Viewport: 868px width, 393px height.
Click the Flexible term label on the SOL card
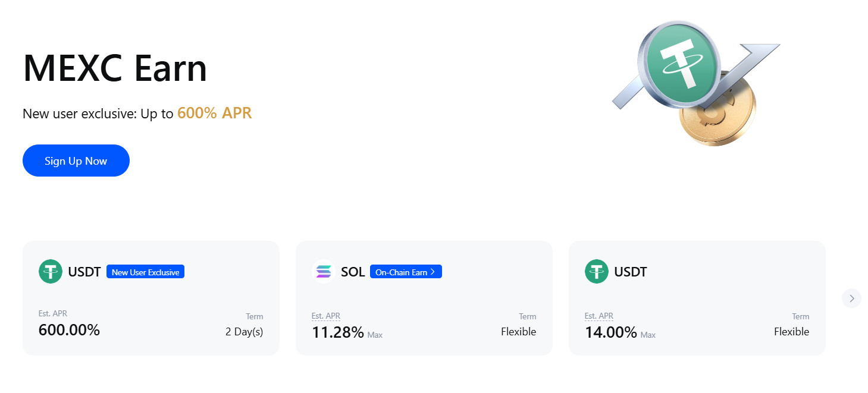[518, 331]
